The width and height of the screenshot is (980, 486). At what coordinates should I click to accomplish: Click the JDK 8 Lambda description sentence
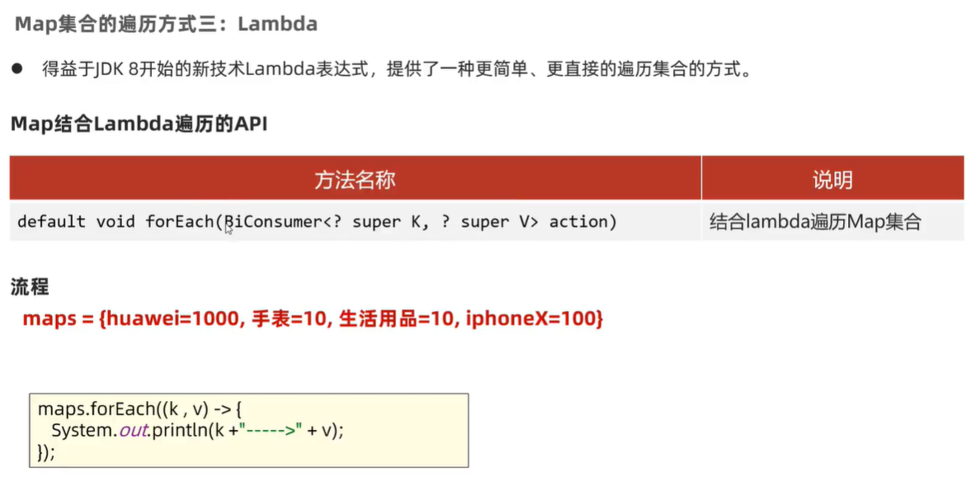[x=397, y=70]
